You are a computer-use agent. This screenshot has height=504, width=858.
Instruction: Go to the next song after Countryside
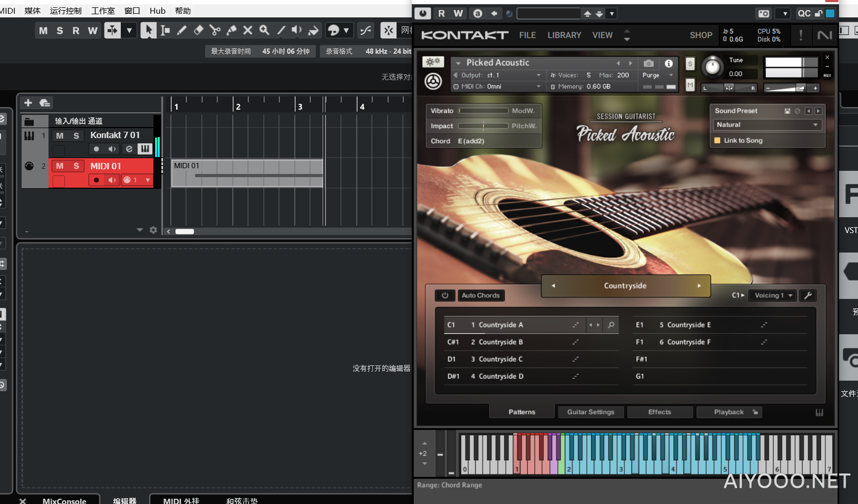point(699,286)
